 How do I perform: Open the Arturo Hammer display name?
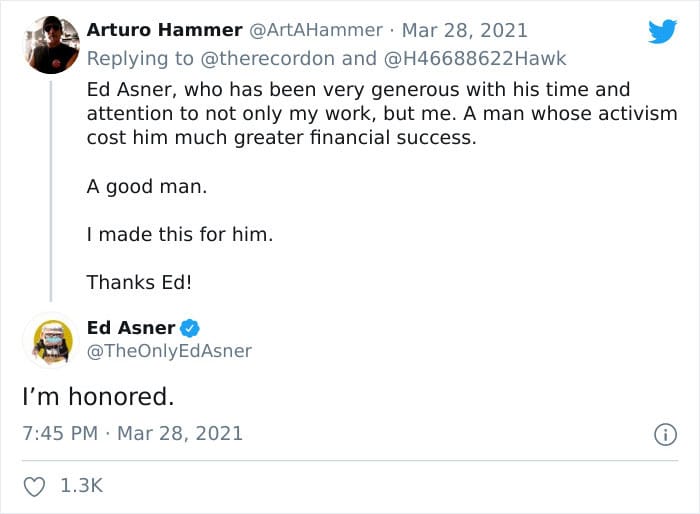[x=164, y=30]
